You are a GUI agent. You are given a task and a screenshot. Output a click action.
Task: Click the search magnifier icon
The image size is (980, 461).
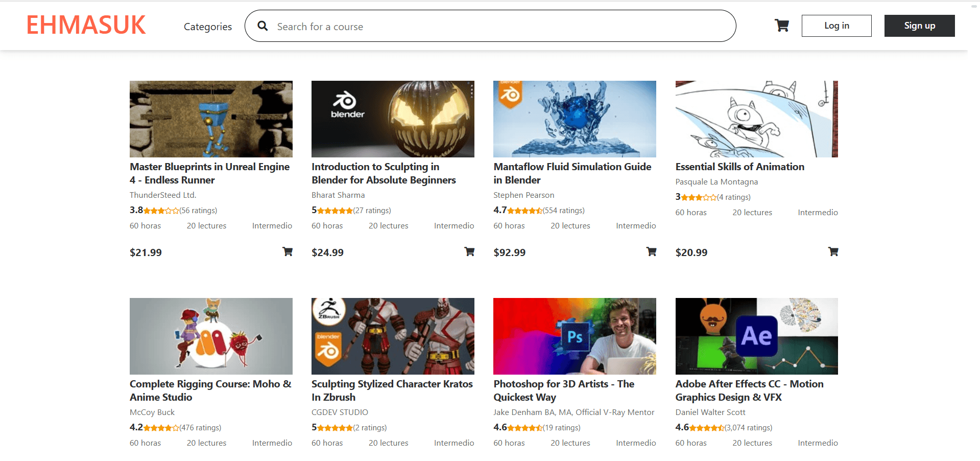[x=262, y=26]
